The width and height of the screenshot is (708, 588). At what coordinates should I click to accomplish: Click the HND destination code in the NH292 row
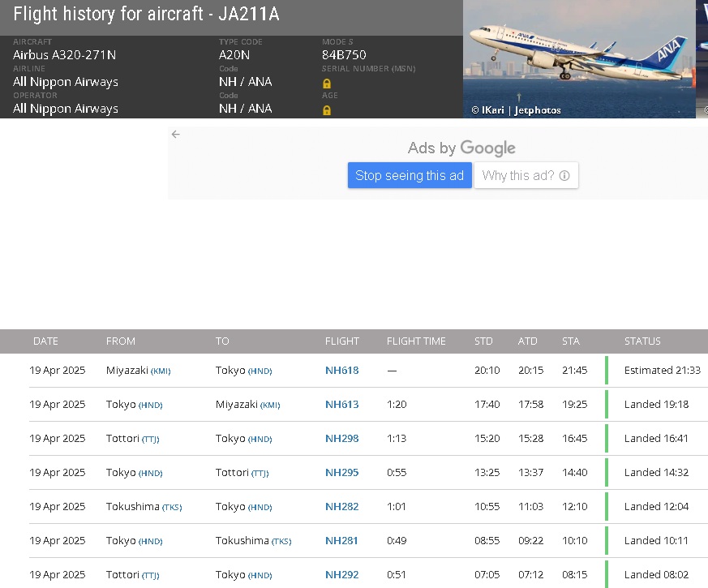click(260, 576)
